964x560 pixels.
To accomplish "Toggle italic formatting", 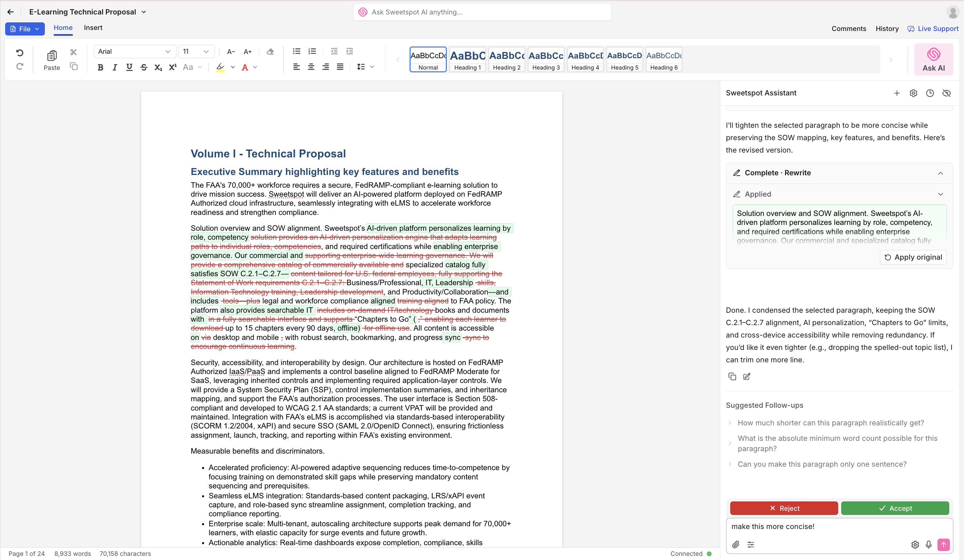I will click(114, 67).
